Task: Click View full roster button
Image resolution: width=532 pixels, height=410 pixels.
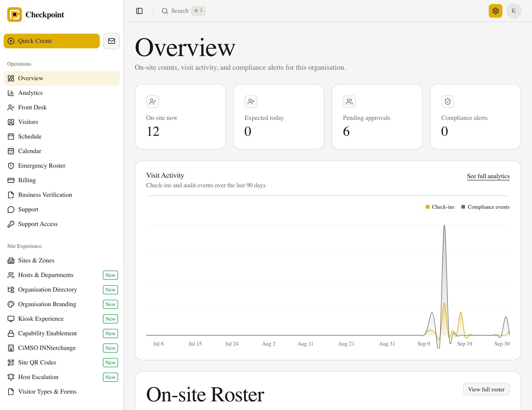Action: [486, 389]
